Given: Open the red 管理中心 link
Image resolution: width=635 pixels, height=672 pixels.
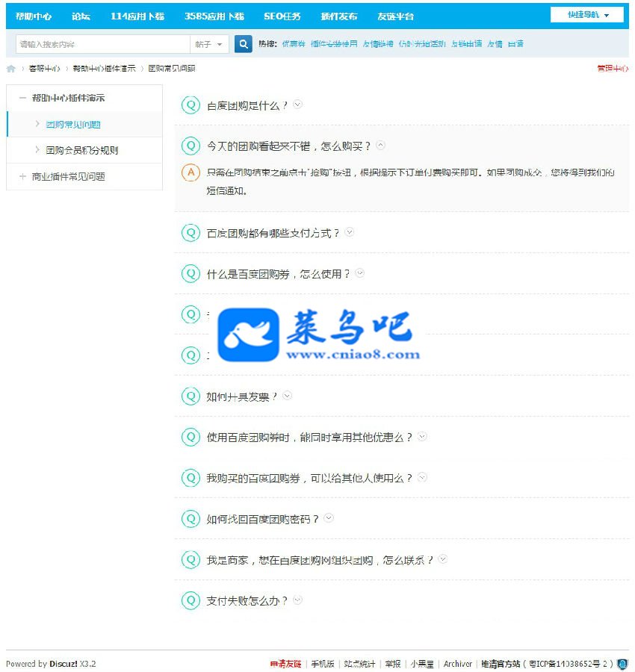Looking at the screenshot, I should click(613, 69).
